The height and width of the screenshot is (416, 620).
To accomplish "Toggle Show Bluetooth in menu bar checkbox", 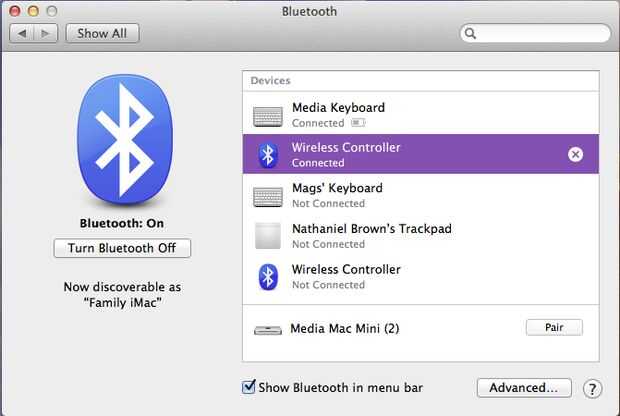I will coord(249,387).
